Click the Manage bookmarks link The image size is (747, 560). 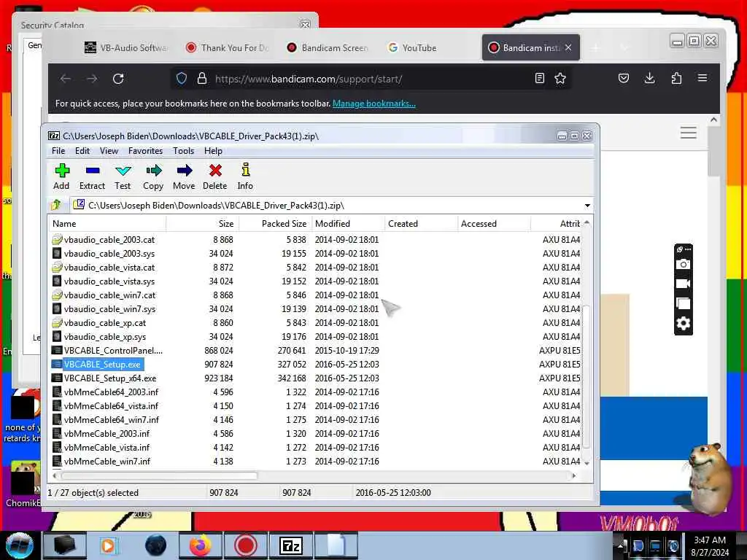[374, 104]
